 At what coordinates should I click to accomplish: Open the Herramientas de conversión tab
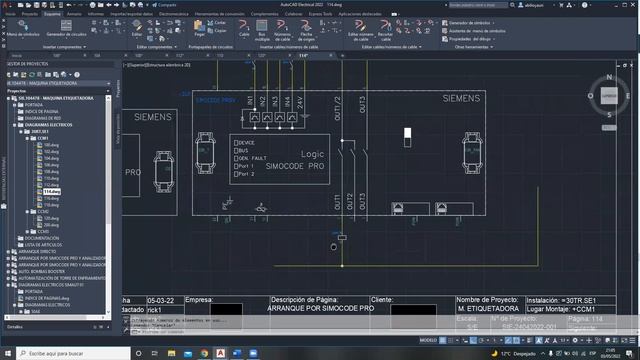220,14
